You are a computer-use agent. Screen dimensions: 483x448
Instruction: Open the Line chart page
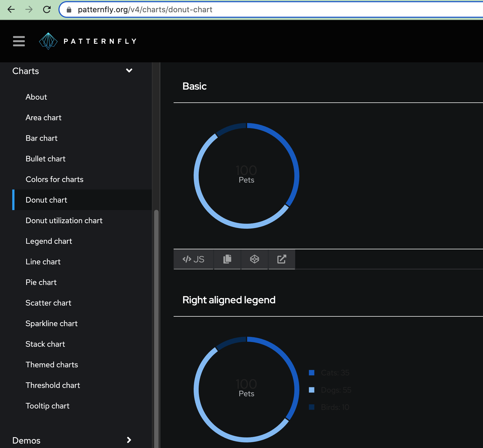[43, 262]
